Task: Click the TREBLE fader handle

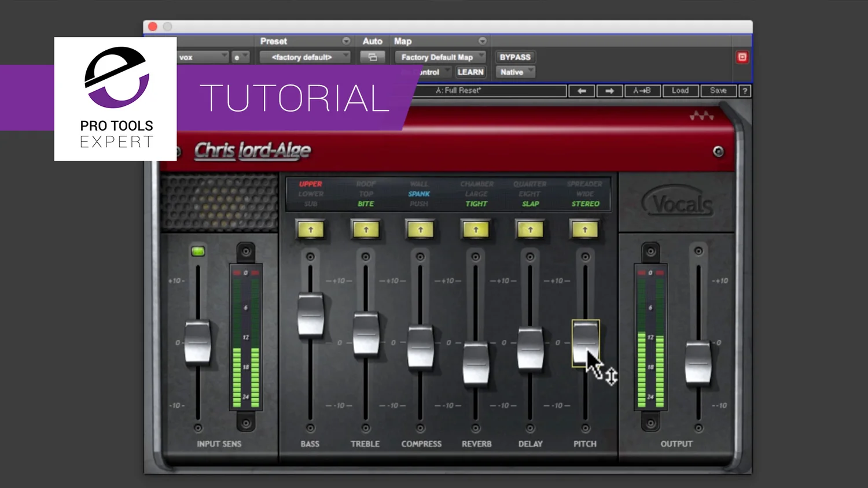Action: [366, 334]
